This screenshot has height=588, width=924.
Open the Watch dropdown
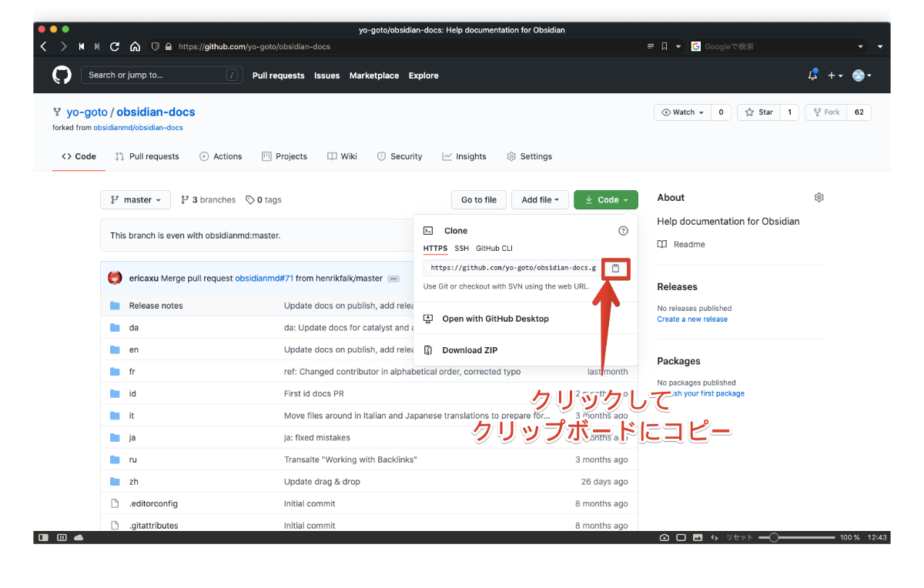682,112
